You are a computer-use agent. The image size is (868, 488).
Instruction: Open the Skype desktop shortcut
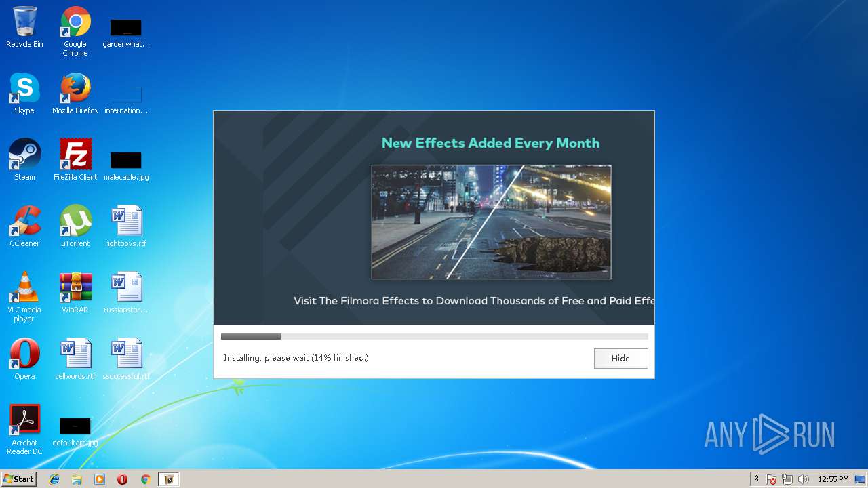[x=24, y=94]
